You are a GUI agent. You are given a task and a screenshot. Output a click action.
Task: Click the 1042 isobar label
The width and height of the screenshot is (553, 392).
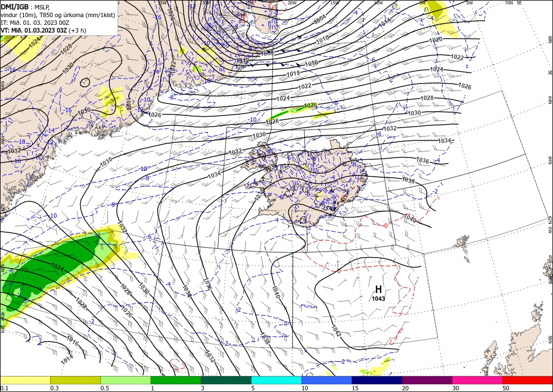336,331
